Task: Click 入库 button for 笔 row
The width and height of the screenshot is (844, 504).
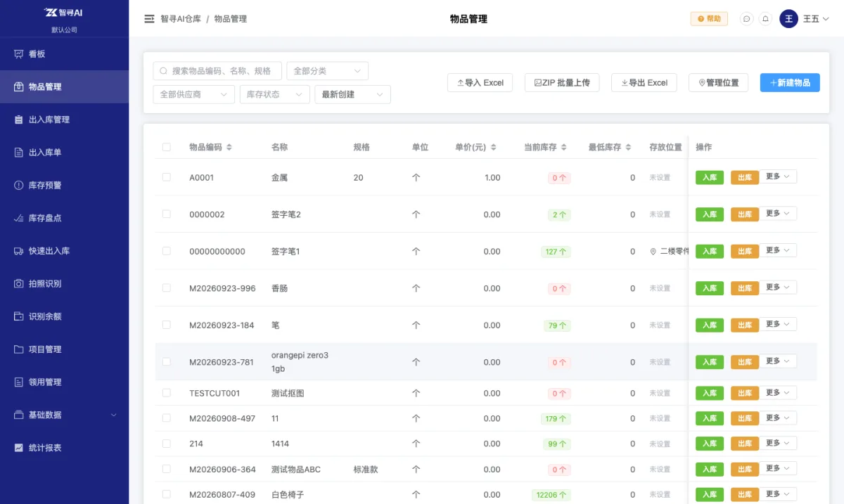Action: [710, 325]
